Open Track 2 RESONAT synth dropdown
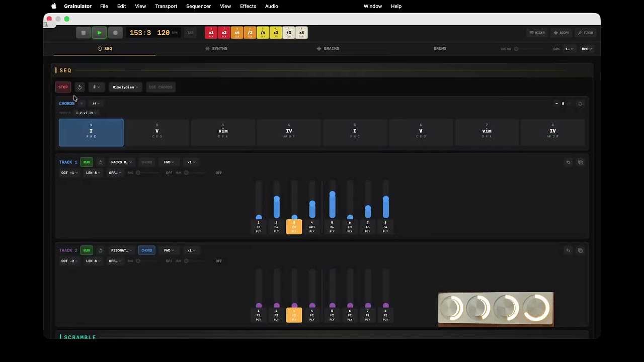644x362 pixels. point(121,250)
